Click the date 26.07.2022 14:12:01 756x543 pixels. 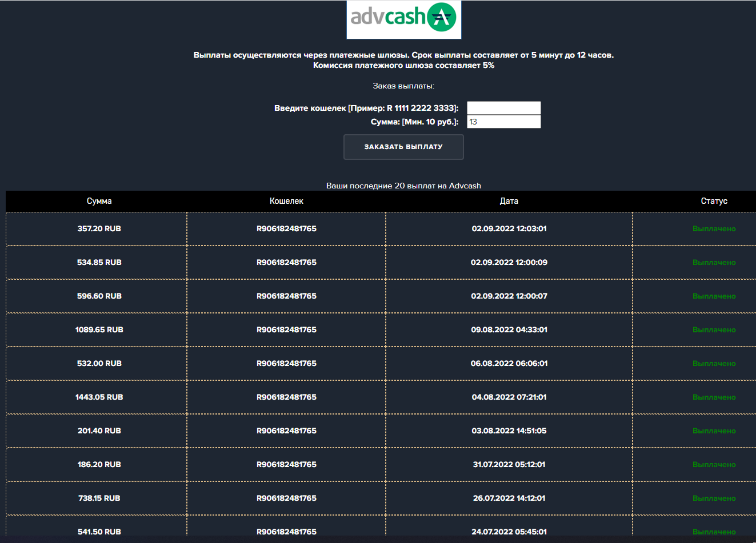coord(509,498)
